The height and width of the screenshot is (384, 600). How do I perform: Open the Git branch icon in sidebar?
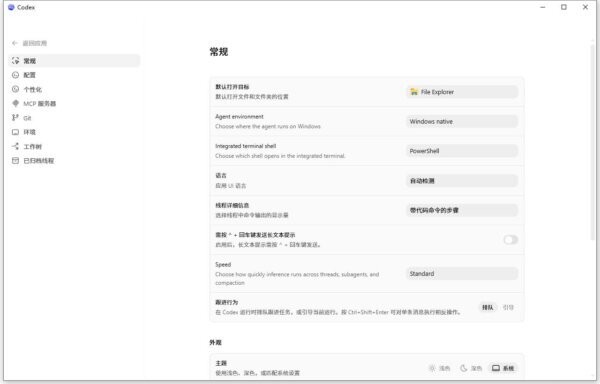[x=15, y=118]
